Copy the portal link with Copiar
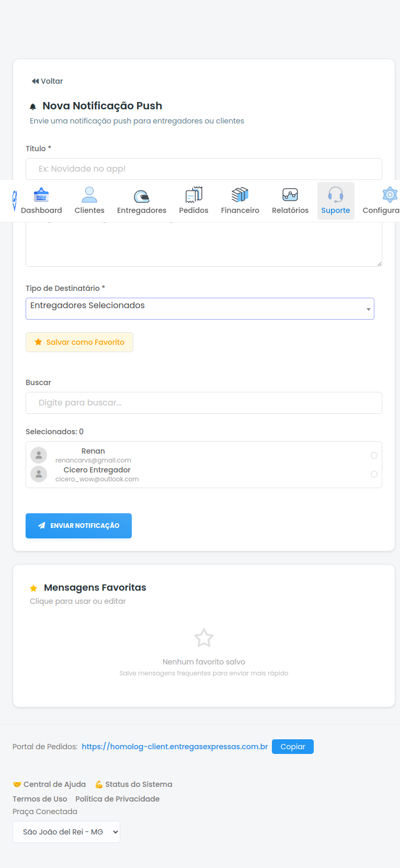 (x=292, y=747)
